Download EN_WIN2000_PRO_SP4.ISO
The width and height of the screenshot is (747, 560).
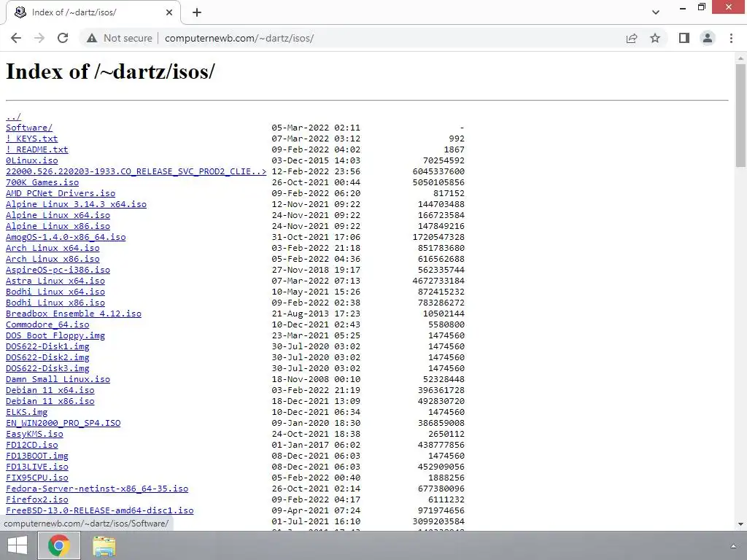[x=63, y=424]
